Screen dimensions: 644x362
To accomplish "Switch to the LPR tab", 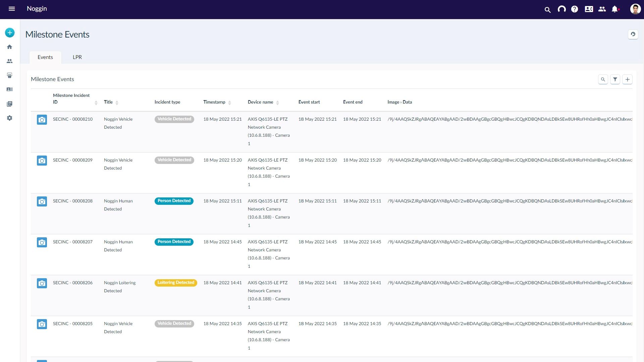I will [77, 57].
